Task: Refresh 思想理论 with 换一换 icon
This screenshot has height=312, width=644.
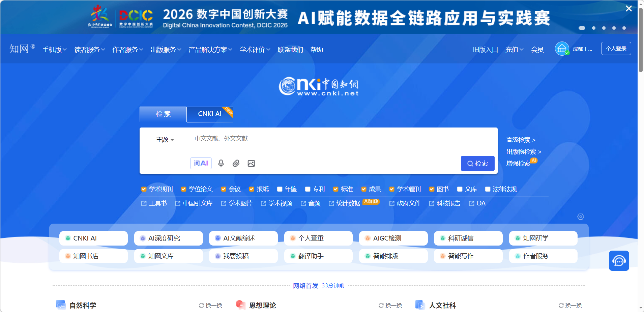Action: (381, 305)
